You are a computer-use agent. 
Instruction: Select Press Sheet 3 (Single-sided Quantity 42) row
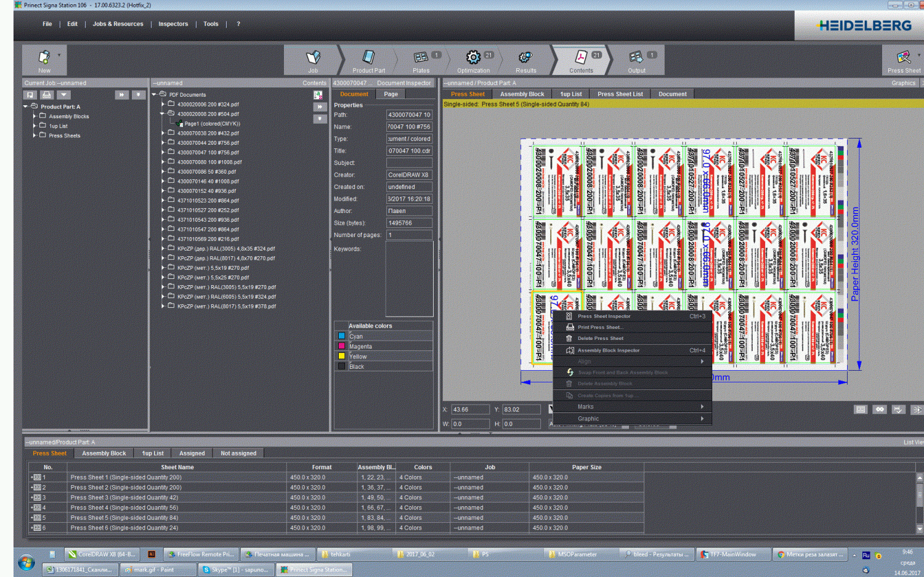point(336,498)
